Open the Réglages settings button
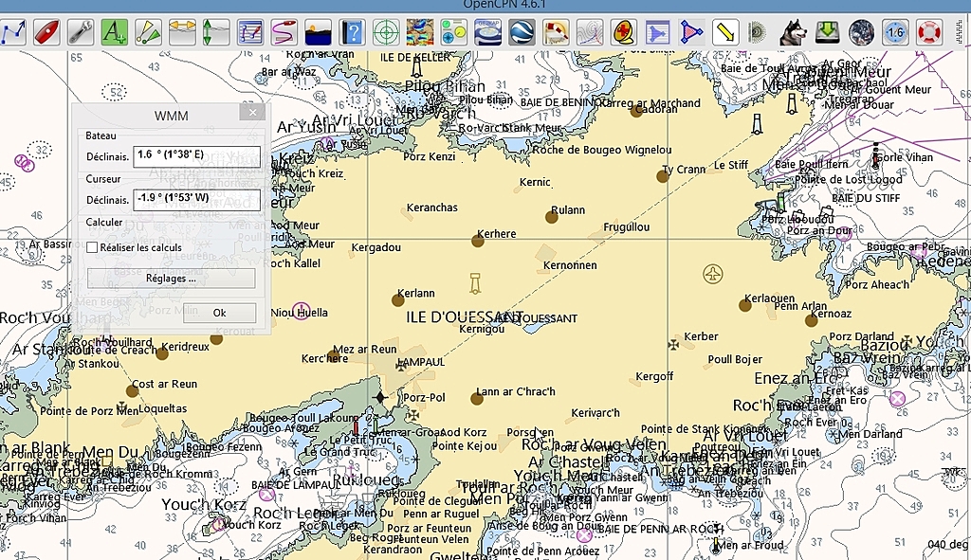 pyautogui.click(x=171, y=279)
